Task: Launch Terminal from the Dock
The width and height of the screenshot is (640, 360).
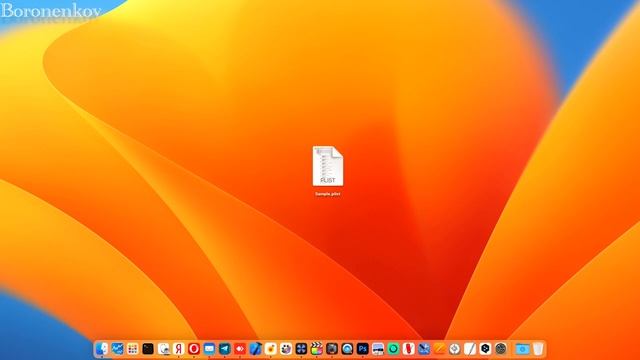Action: point(148,349)
